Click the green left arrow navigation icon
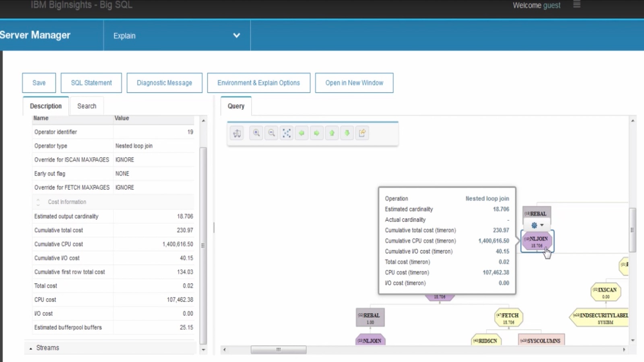The width and height of the screenshot is (644, 362). (x=301, y=133)
